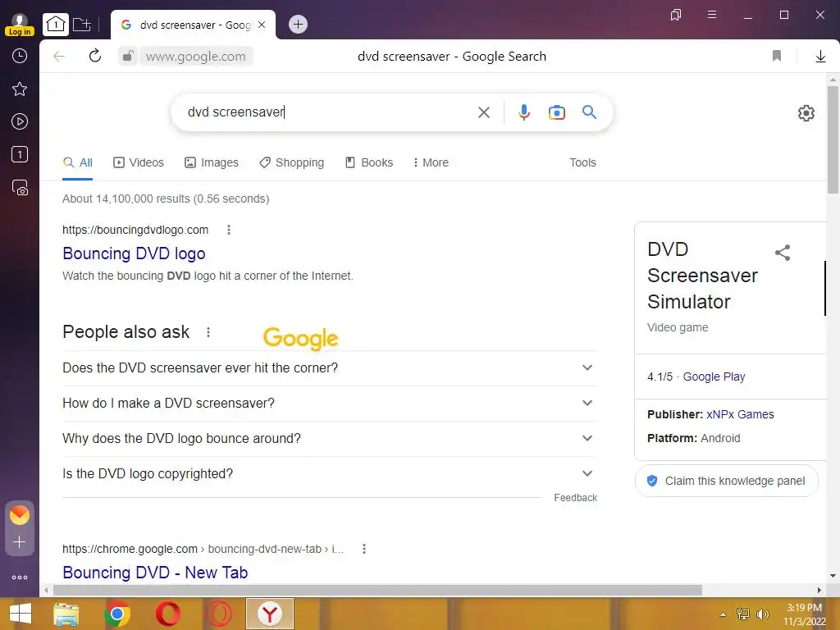
Task: Open the search Tools options
Action: [582, 162]
